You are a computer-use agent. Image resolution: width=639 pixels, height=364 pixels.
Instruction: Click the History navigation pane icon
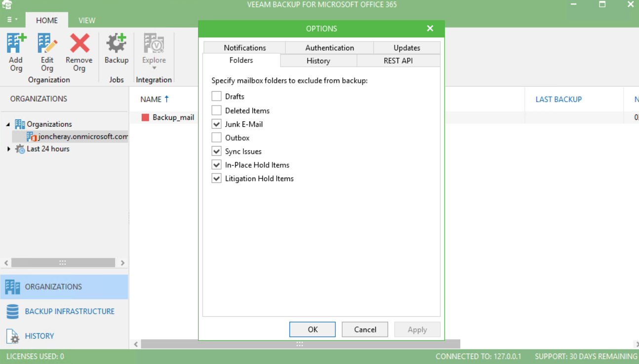[13, 336]
